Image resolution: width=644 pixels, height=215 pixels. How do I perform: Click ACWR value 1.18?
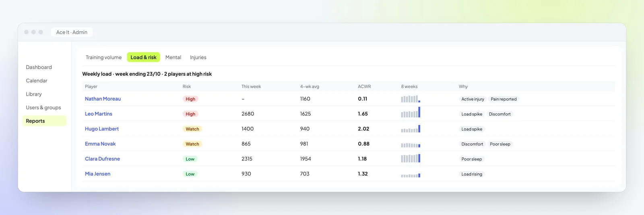(x=362, y=159)
